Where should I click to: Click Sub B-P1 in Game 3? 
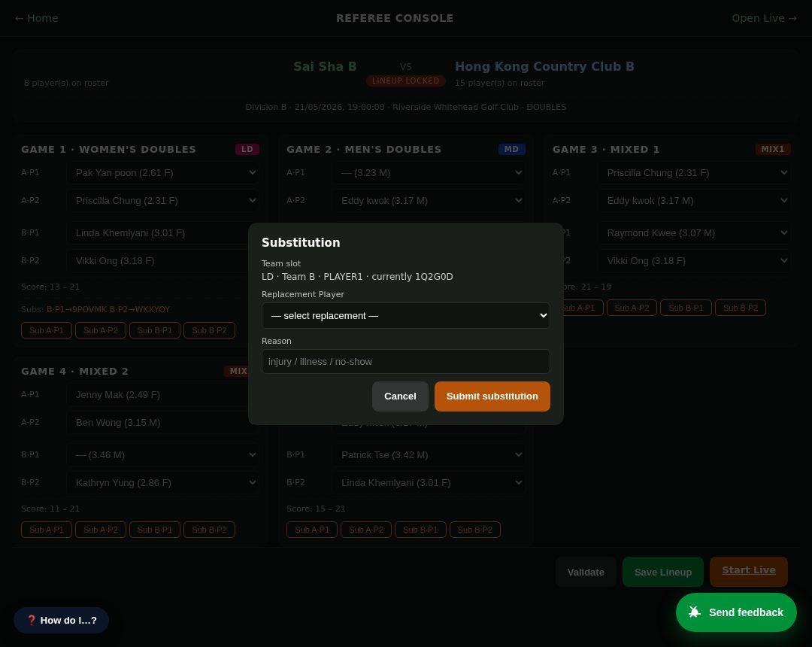(x=686, y=308)
